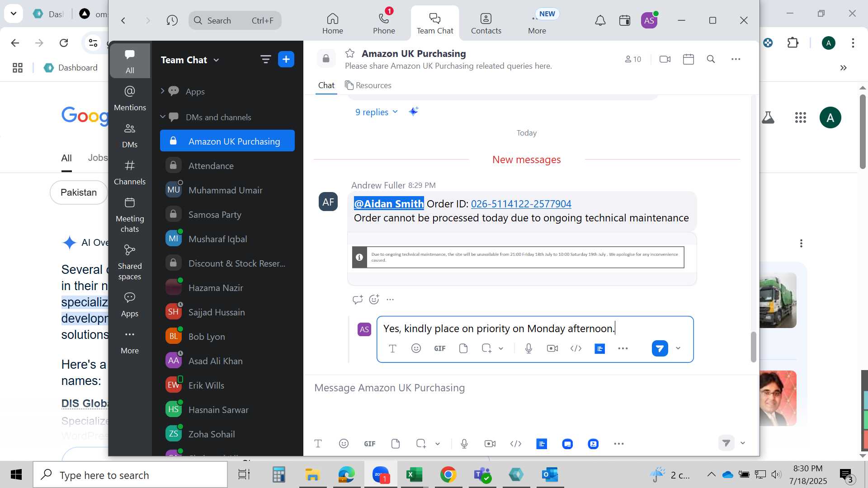
Task: Show the 10 channel members
Action: pyautogui.click(x=633, y=59)
